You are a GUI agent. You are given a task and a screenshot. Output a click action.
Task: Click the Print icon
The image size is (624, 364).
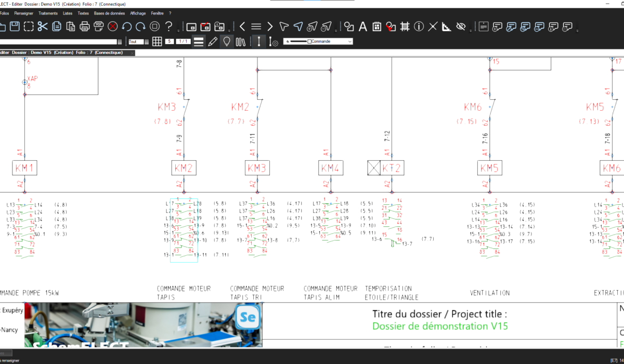pos(85,26)
